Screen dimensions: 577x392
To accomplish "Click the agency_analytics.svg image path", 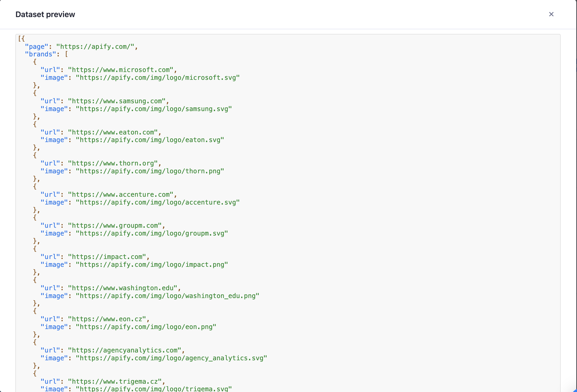I will click(x=171, y=358).
